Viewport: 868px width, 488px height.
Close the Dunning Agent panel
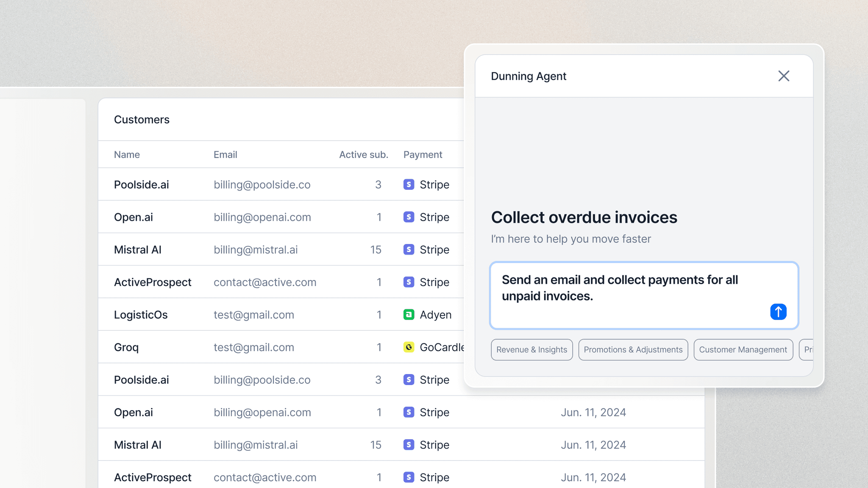(784, 76)
